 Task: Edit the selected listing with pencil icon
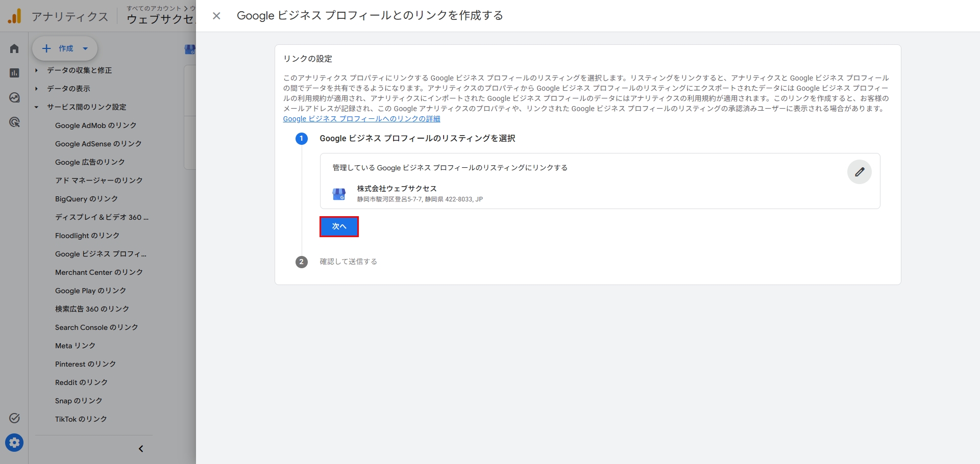(860, 172)
